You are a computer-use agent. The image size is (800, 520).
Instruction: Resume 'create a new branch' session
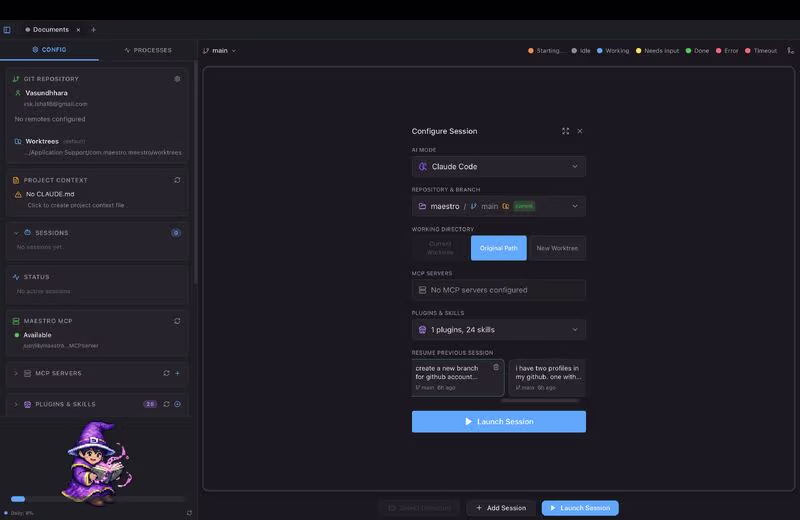point(458,378)
